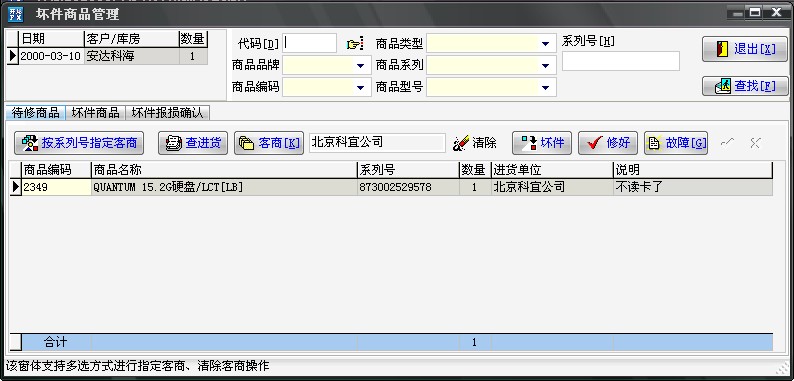794x381 pixels.
Task: Click the pointing-hand lookup icon beside 代码
Action: pyautogui.click(x=355, y=44)
